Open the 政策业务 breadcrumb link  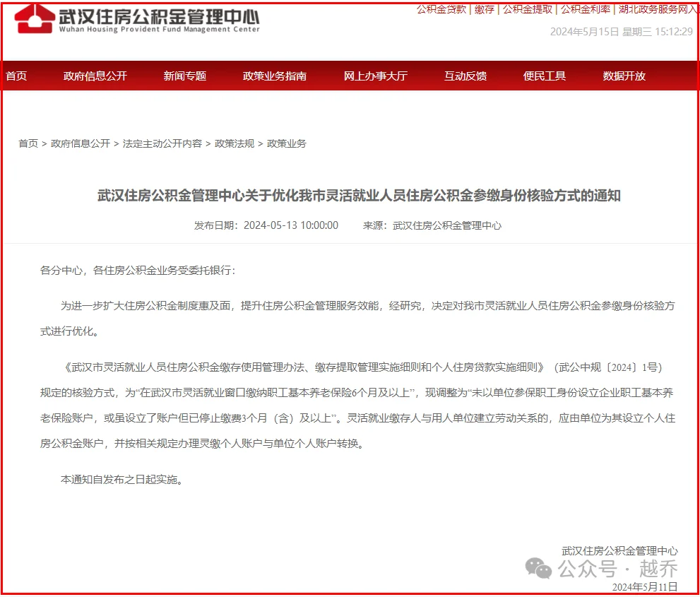[287, 143]
